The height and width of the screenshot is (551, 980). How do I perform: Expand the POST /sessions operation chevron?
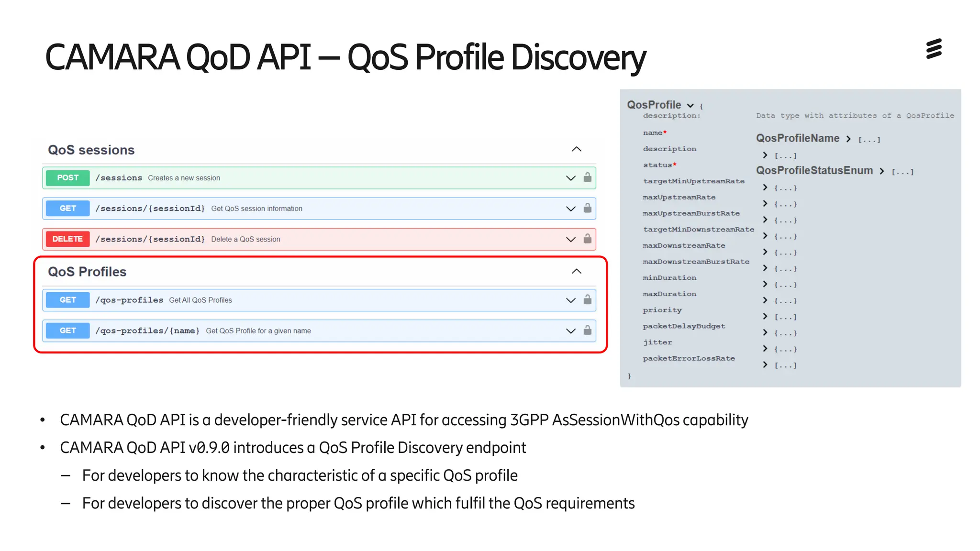(570, 178)
